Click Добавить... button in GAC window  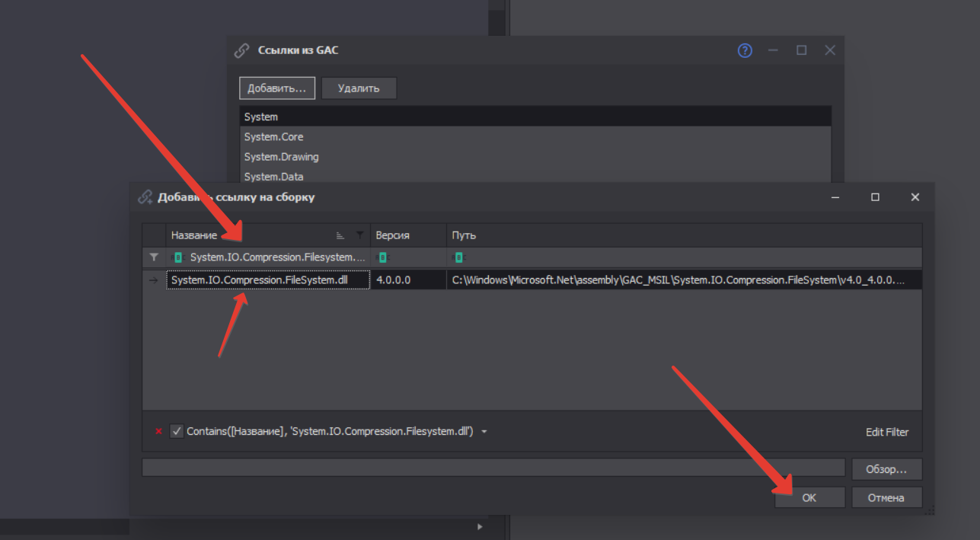coord(277,88)
